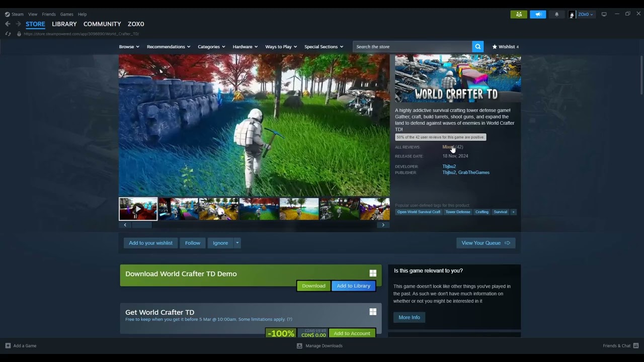Screen dimensions: 644x362
Task: Open the Games menu
Action: [66, 14]
